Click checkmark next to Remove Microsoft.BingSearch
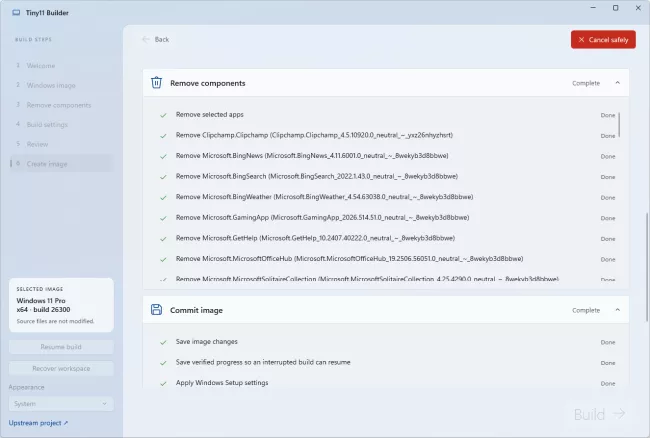This screenshot has width=650, height=438. coord(163,177)
